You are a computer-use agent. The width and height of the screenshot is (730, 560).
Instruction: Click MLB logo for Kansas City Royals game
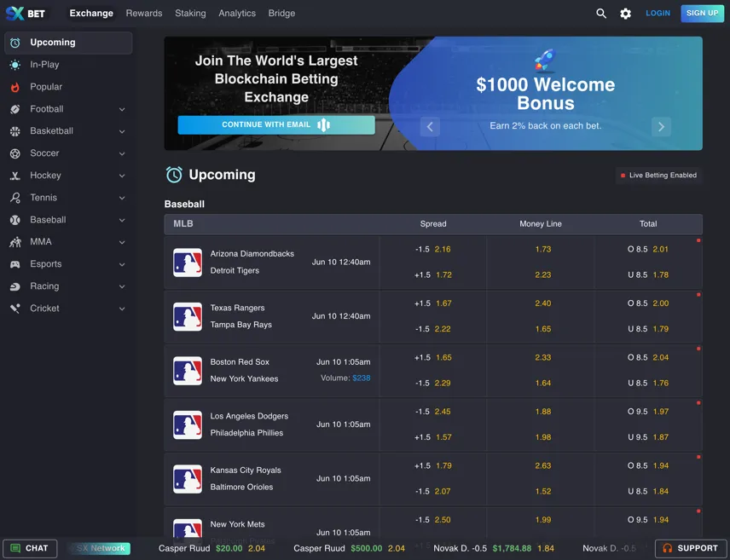(x=188, y=478)
